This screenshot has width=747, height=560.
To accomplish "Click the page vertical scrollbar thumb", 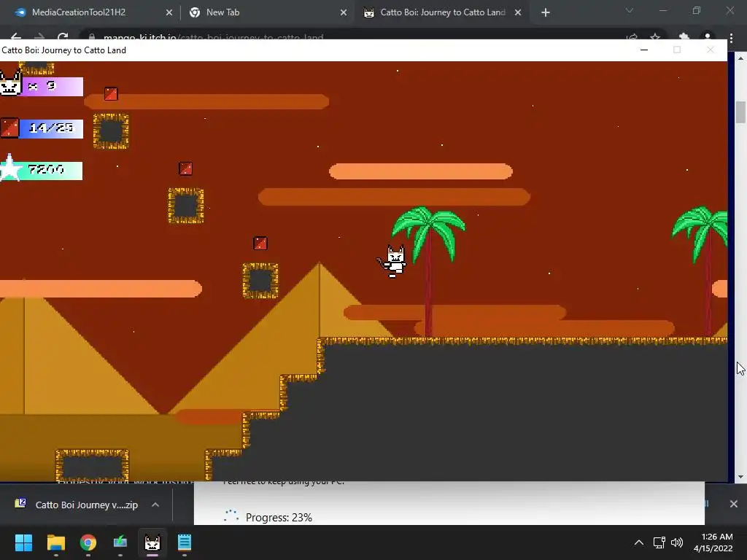I will (x=740, y=112).
